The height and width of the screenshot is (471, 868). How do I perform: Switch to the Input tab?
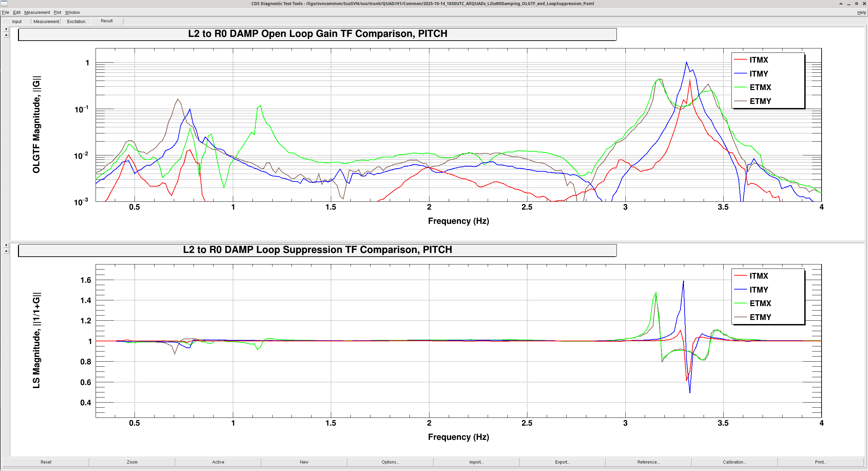[x=17, y=21]
